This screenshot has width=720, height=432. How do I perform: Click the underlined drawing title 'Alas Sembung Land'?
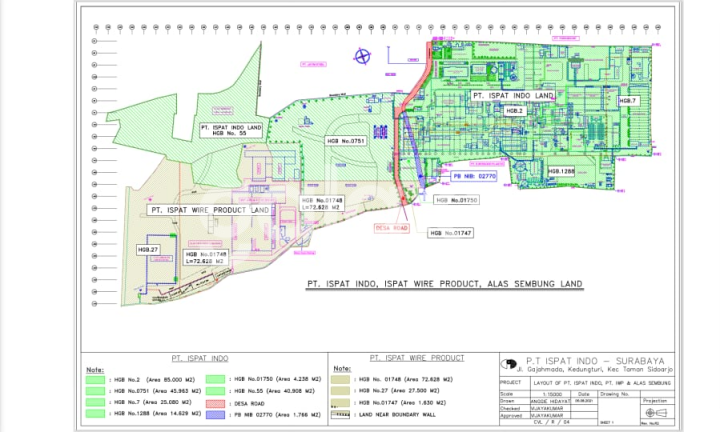tap(444, 284)
